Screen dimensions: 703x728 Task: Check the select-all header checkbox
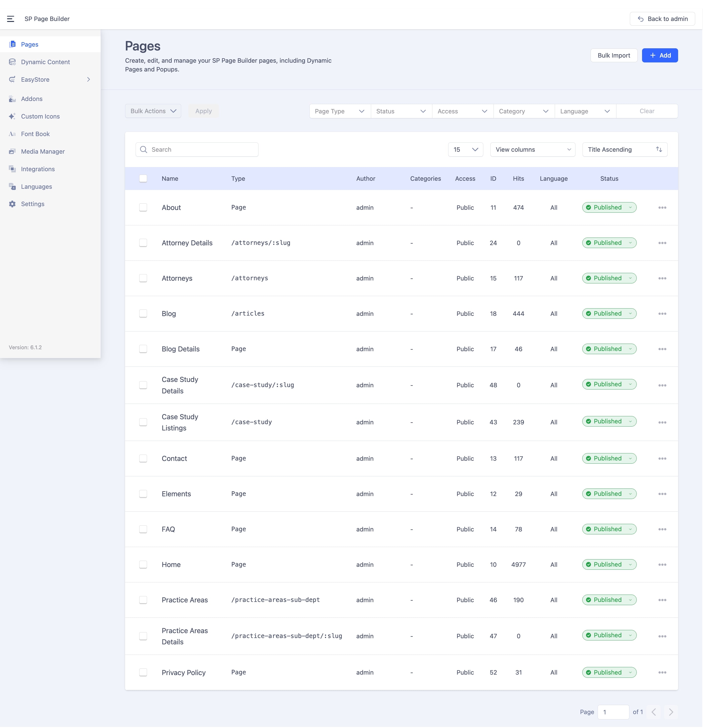coord(143,179)
